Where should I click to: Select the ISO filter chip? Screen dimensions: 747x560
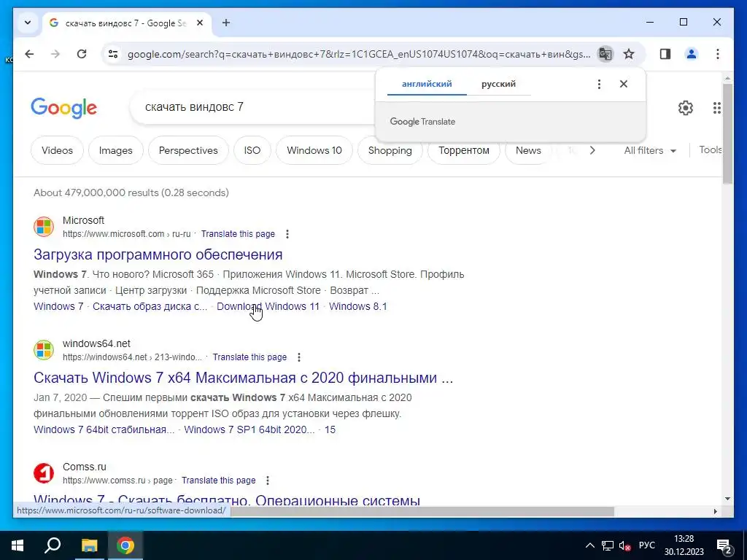coord(252,150)
